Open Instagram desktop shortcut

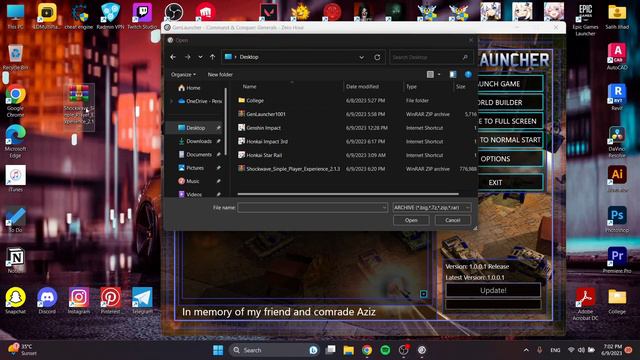[x=79, y=301]
